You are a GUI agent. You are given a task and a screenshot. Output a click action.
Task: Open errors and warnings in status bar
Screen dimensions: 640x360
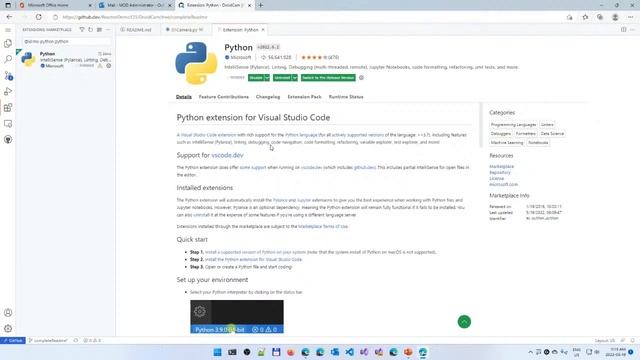click(92, 340)
